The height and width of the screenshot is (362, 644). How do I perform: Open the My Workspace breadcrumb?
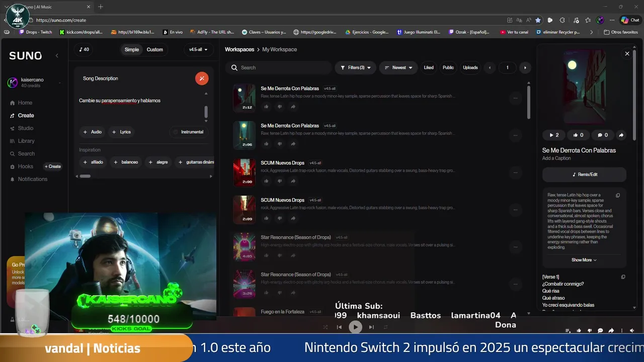click(279, 49)
